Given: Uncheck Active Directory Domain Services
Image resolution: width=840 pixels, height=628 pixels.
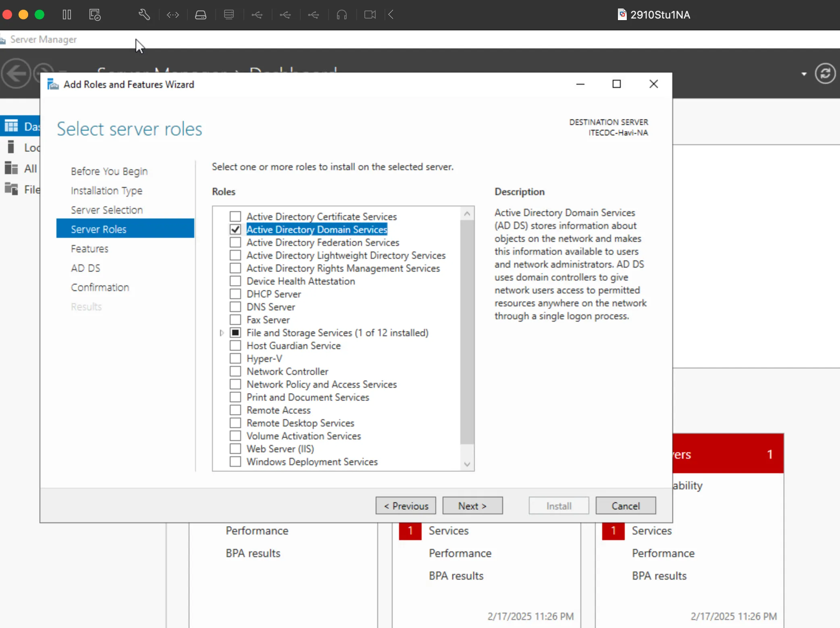Looking at the screenshot, I should [x=235, y=229].
